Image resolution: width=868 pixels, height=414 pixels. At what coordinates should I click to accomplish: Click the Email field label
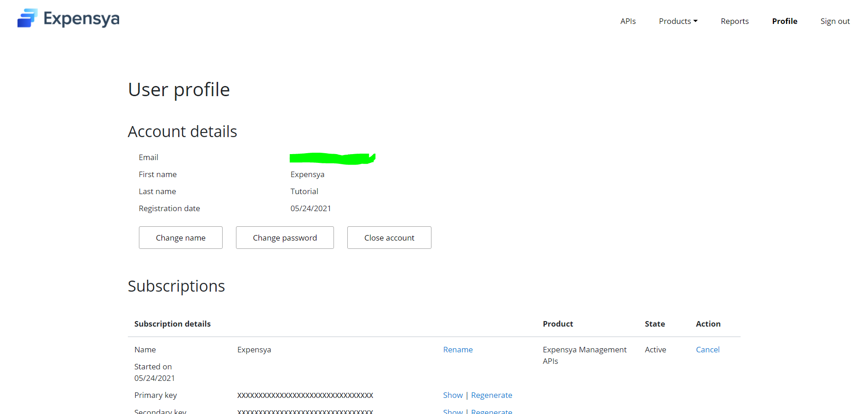149,157
